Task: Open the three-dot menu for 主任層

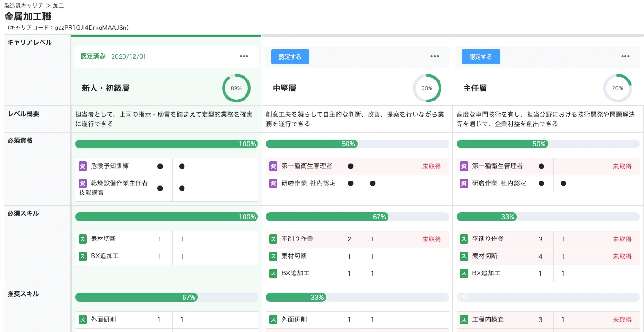Action: click(625, 57)
